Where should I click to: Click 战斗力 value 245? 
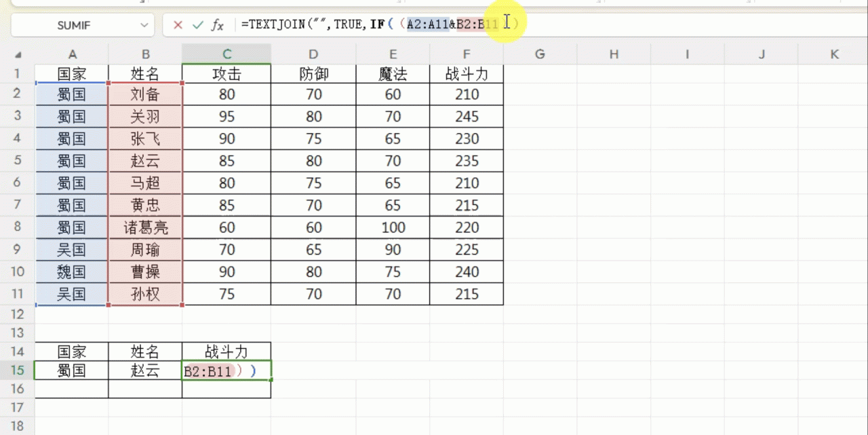click(x=467, y=116)
